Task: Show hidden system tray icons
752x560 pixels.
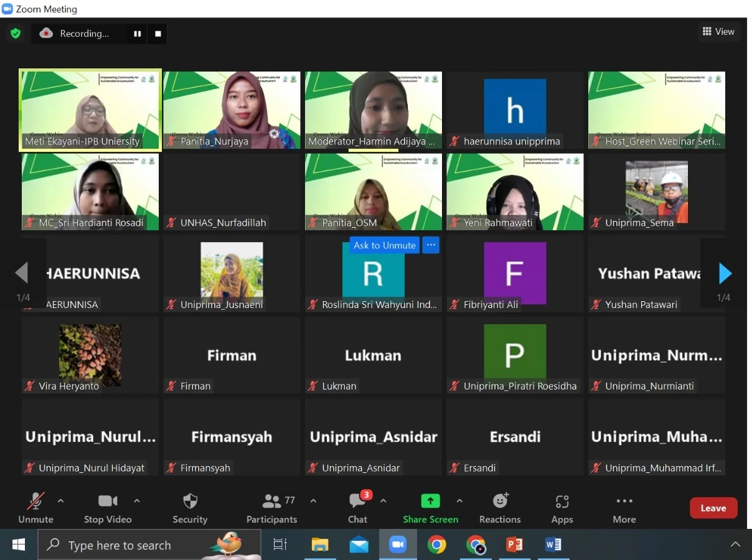Action: (x=735, y=545)
